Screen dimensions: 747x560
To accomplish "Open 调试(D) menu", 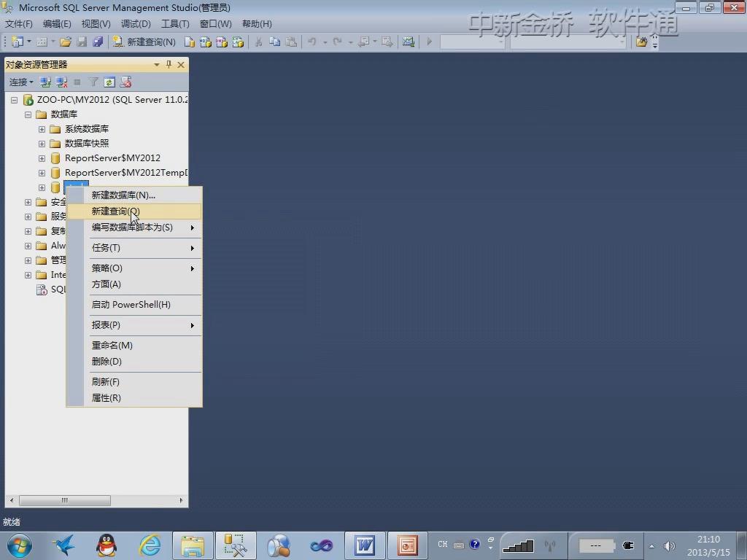I will pyautogui.click(x=135, y=24).
